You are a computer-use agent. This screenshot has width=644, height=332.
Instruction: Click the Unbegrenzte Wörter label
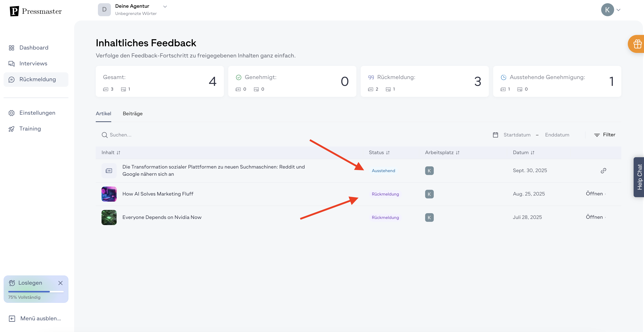coord(136,14)
